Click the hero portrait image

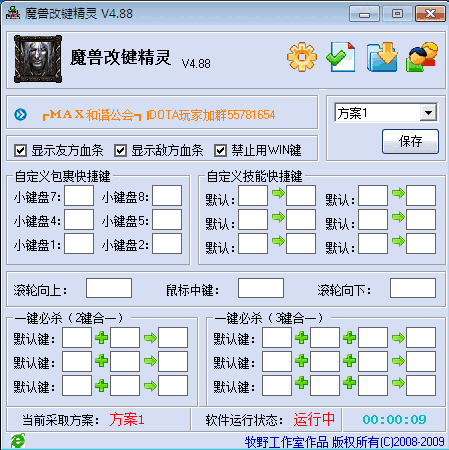(x=38, y=59)
